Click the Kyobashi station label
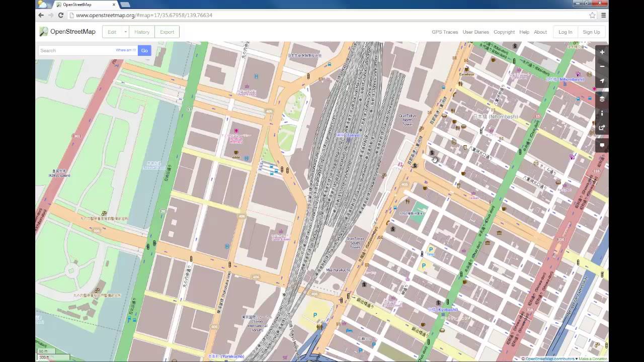The image size is (644, 362). pos(443,310)
